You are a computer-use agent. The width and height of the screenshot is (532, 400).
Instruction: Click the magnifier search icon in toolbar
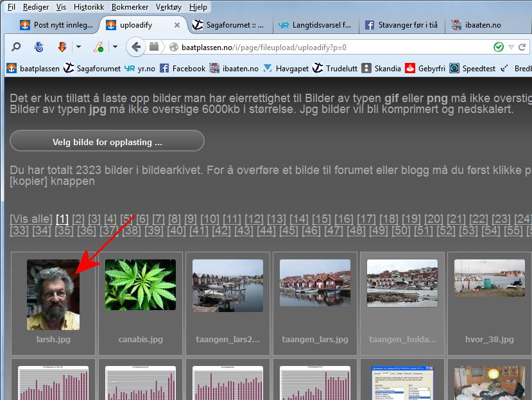click(16, 47)
